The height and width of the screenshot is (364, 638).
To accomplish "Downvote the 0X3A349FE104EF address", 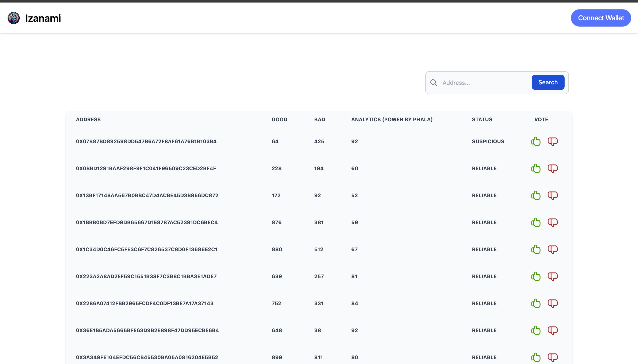I will click(553, 358).
